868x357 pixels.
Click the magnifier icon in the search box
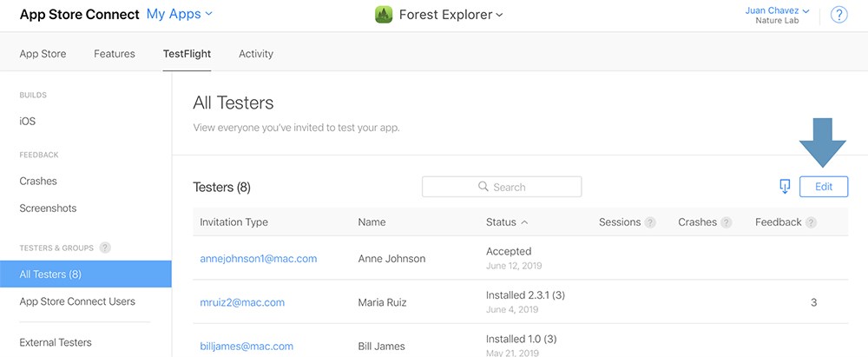click(483, 187)
